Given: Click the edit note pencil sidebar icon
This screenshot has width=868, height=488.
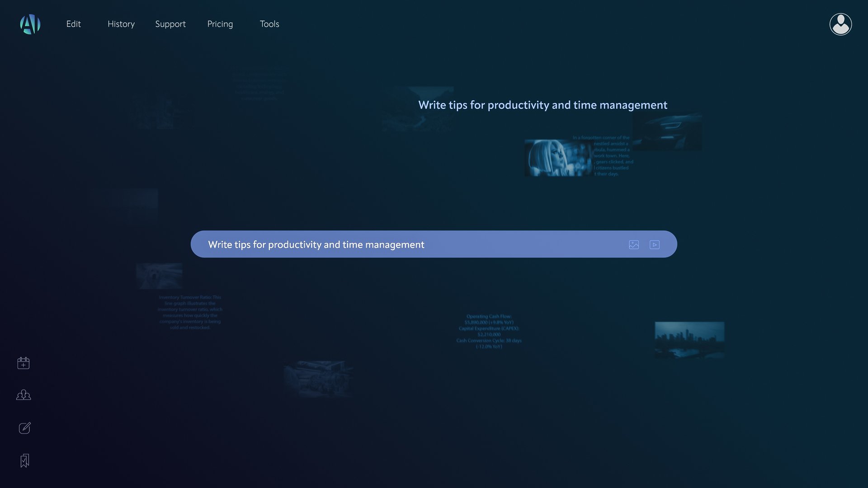Looking at the screenshot, I should [x=24, y=428].
